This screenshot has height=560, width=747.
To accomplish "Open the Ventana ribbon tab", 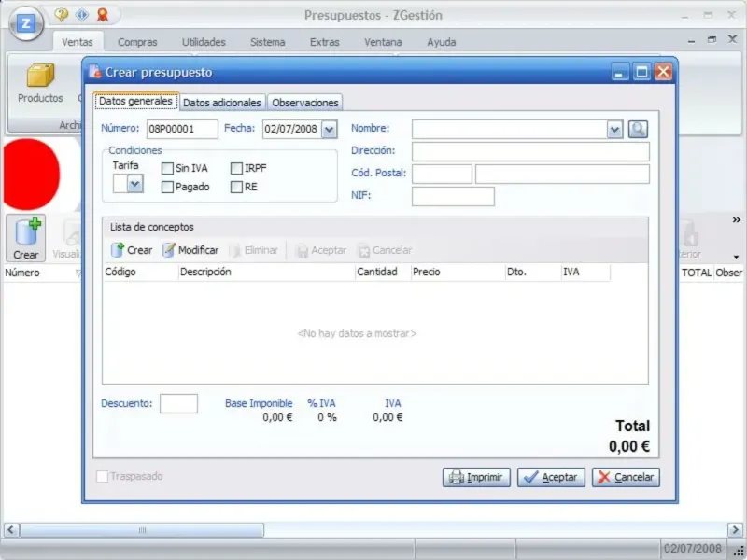I will pyautogui.click(x=383, y=42).
